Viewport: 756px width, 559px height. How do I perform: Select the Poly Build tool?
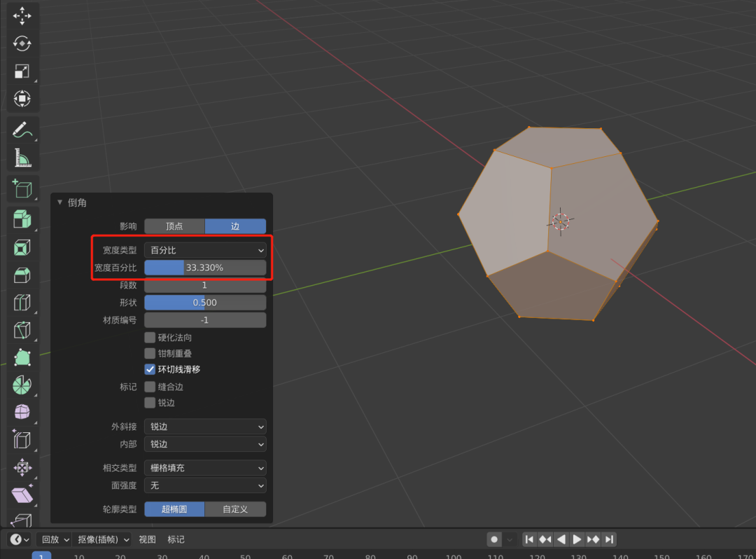[x=22, y=358]
